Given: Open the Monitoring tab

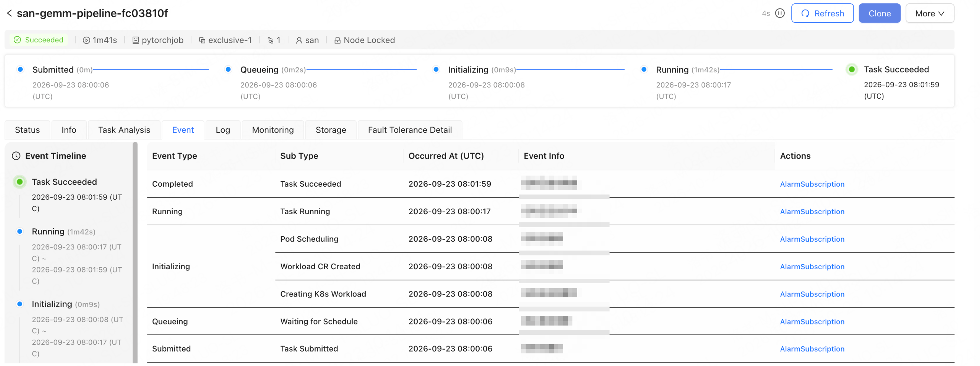Looking at the screenshot, I should [273, 130].
